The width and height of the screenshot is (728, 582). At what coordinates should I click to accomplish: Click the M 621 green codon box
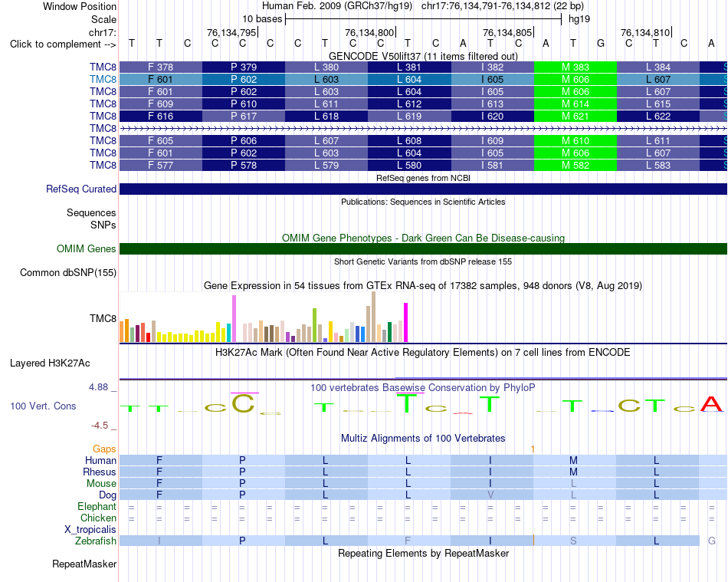click(576, 116)
